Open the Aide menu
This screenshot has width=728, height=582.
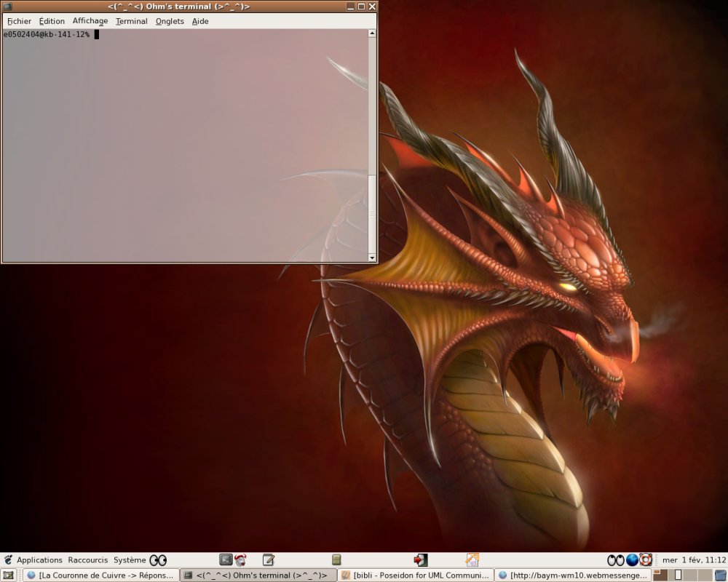click(x=200, y=21)
